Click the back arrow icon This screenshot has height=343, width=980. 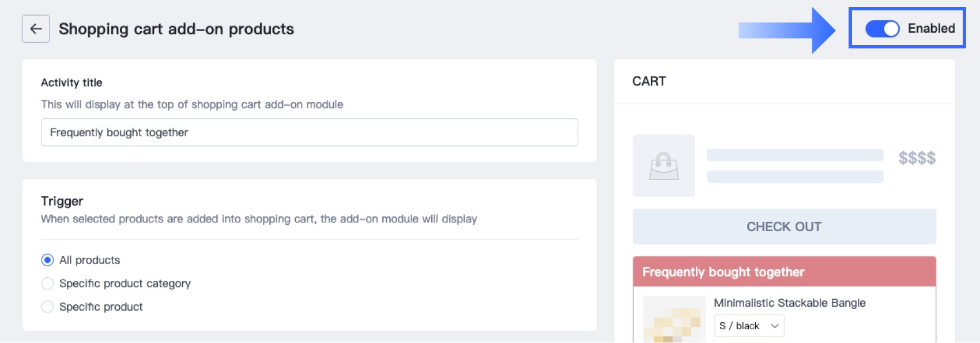coord(36,29)
